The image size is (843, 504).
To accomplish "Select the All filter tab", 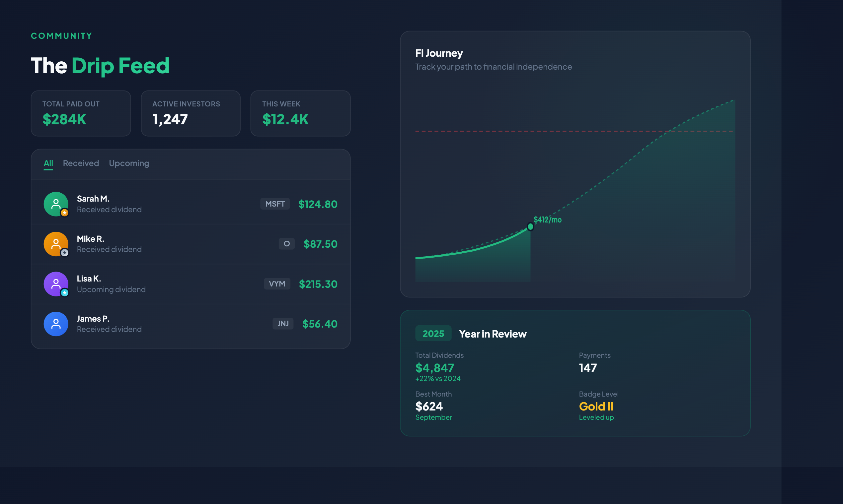I will [48, 163].
